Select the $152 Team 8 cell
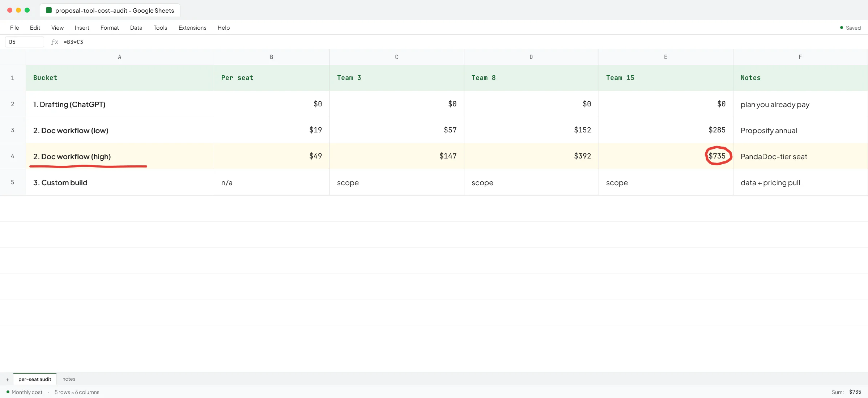 coord(531,130)
